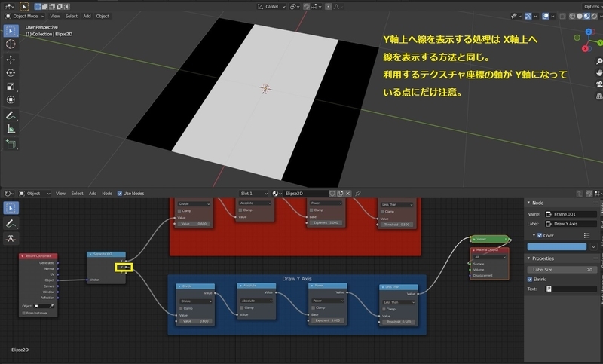
Task: Open the 3D viewport Object menu
Action: [103, 16]
